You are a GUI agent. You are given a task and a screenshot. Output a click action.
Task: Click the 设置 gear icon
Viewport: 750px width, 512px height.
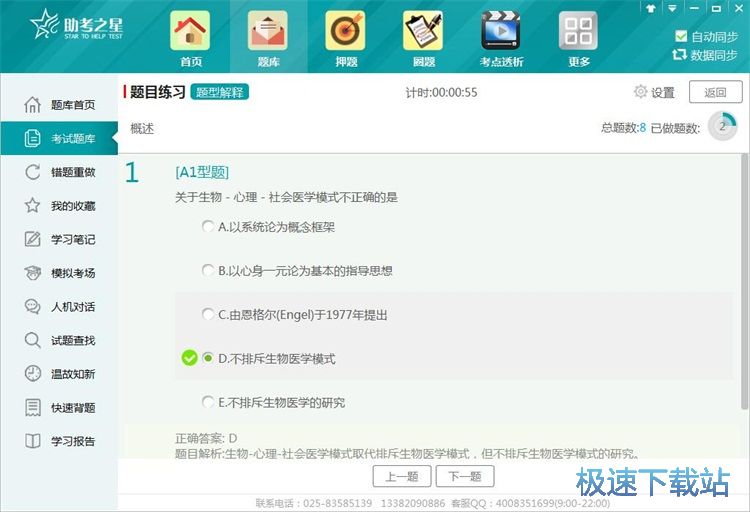click(x=640, y=91)
